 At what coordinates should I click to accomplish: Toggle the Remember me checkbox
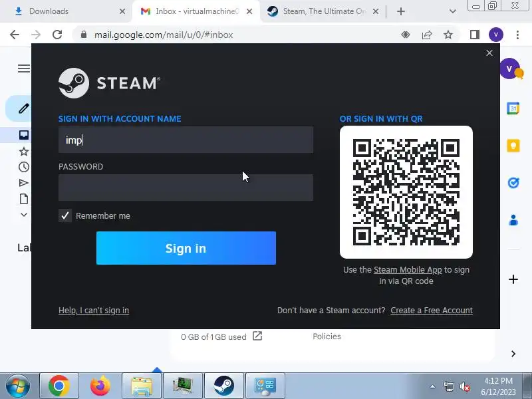point(65,215)
